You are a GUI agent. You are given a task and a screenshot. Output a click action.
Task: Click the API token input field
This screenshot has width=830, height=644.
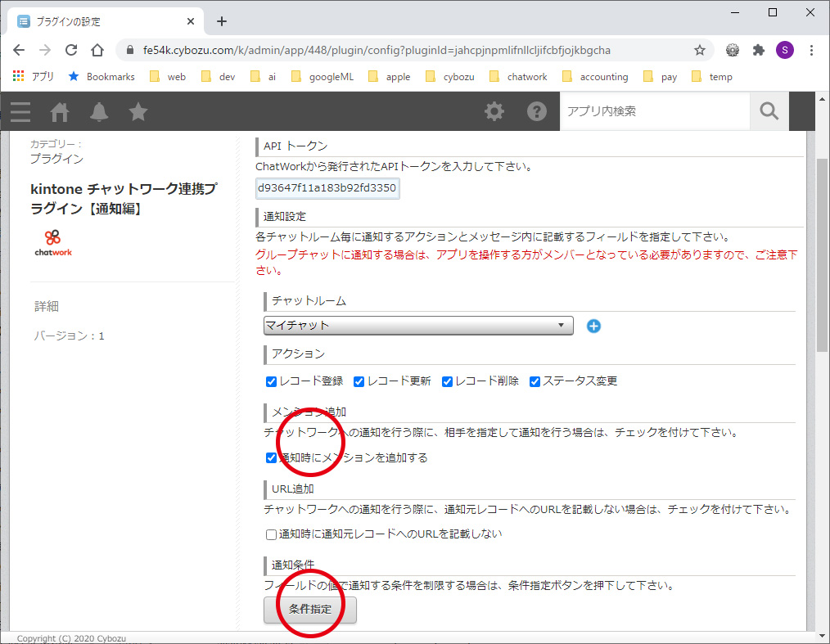click(x=327, y=188)
